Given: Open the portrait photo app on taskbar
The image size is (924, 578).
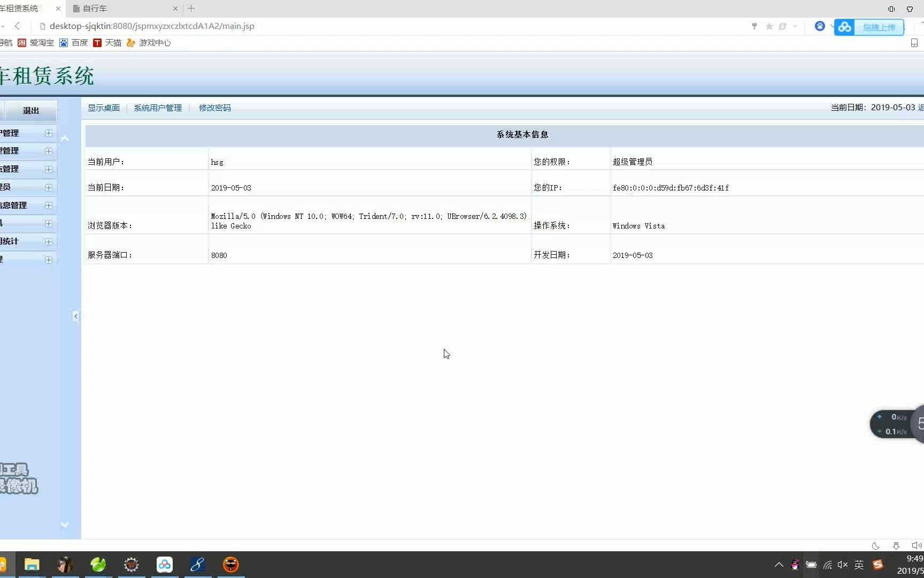Looking at the screenshot, I should pos(65,565).
